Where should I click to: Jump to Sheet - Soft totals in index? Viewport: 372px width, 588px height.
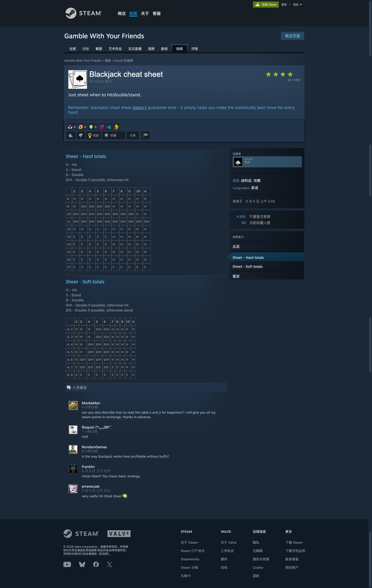(x=267, y=266)
